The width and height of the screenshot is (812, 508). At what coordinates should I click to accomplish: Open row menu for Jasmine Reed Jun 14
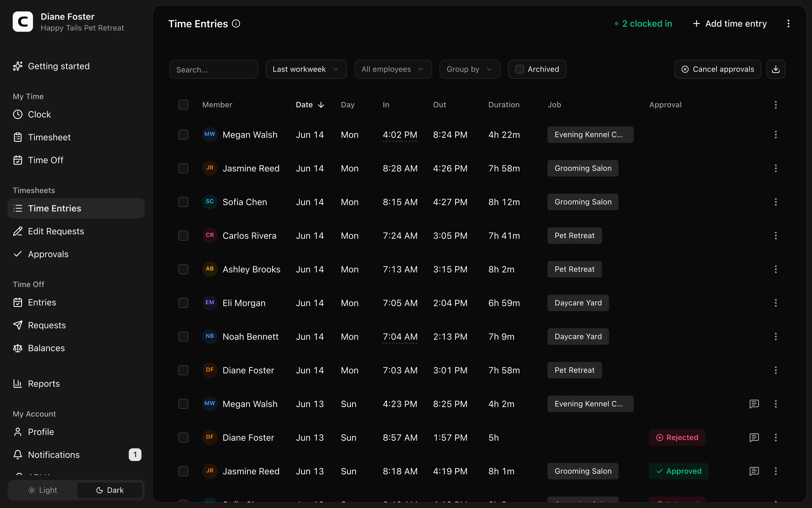pyautogui.click(x=775, y=168)
